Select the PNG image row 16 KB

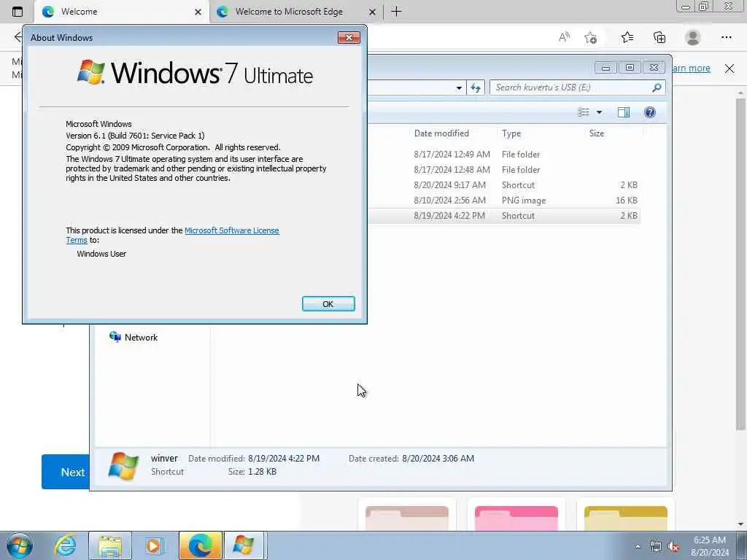505,200
